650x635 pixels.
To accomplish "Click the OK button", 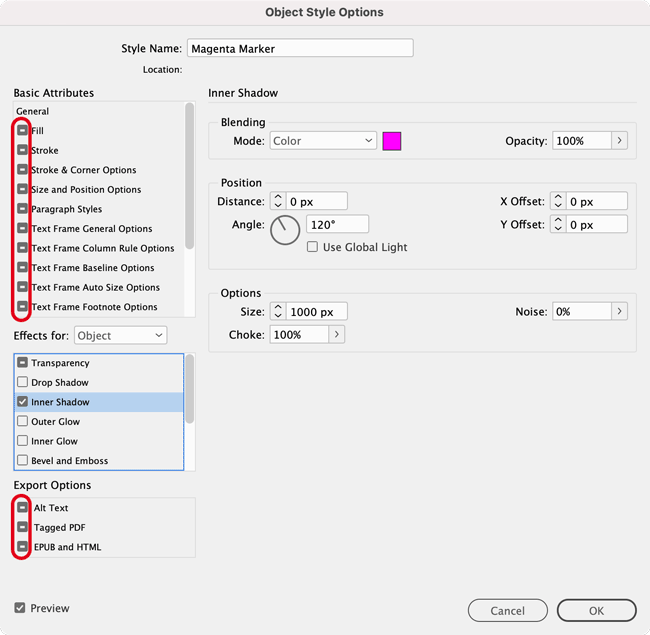I will [597, 610].
